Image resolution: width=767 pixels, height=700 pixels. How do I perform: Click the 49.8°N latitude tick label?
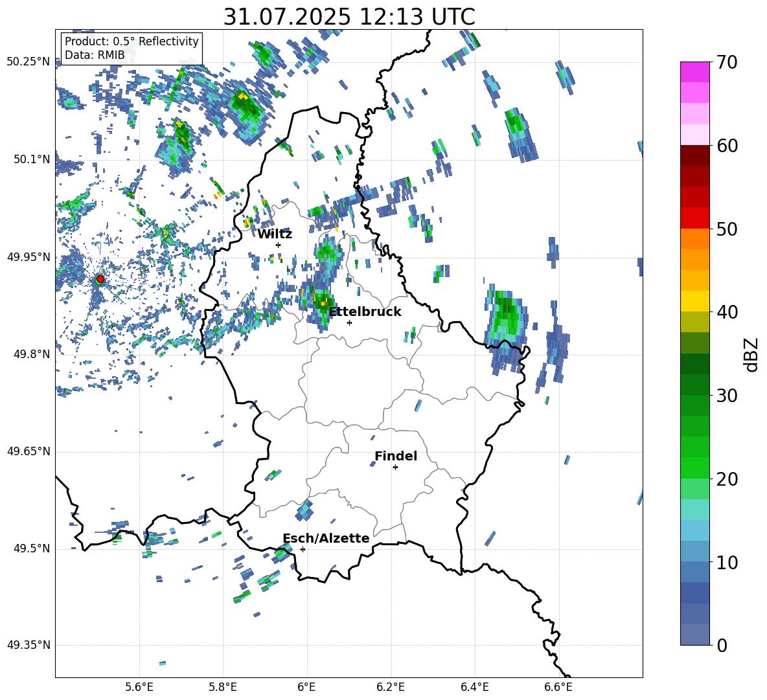tap(32, 354)
